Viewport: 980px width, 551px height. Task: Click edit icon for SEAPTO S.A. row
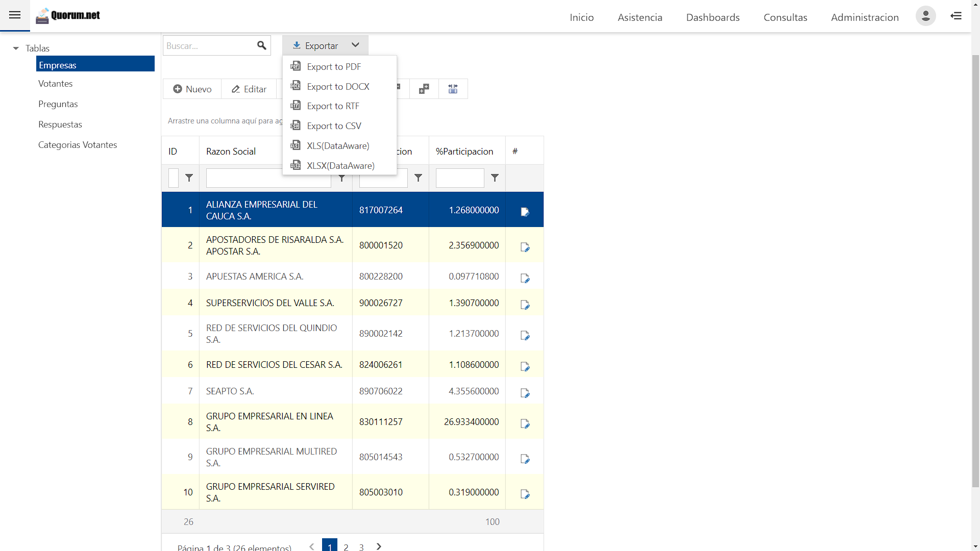[525, 393]
